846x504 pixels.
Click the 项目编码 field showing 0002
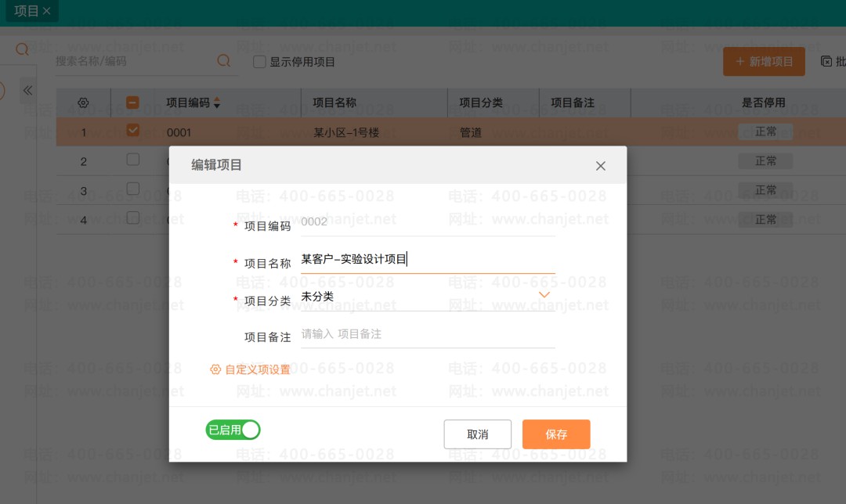tap(428, 222)
